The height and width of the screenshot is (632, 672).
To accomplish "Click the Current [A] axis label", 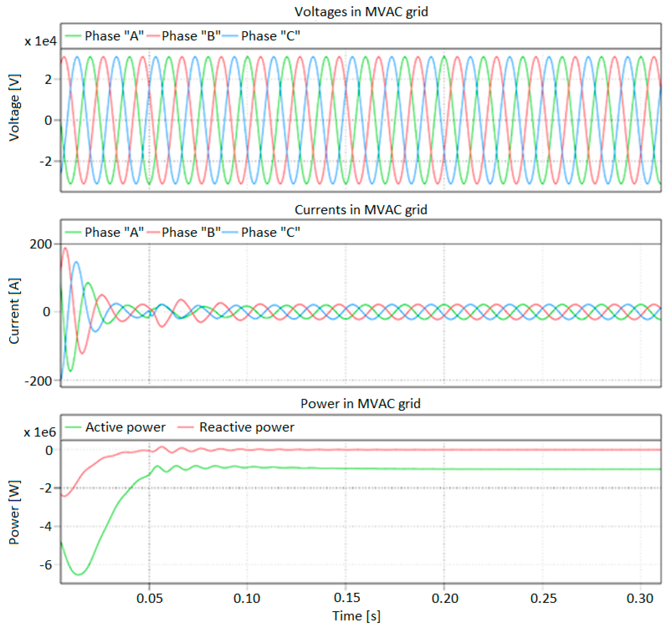I will [15, 311].
